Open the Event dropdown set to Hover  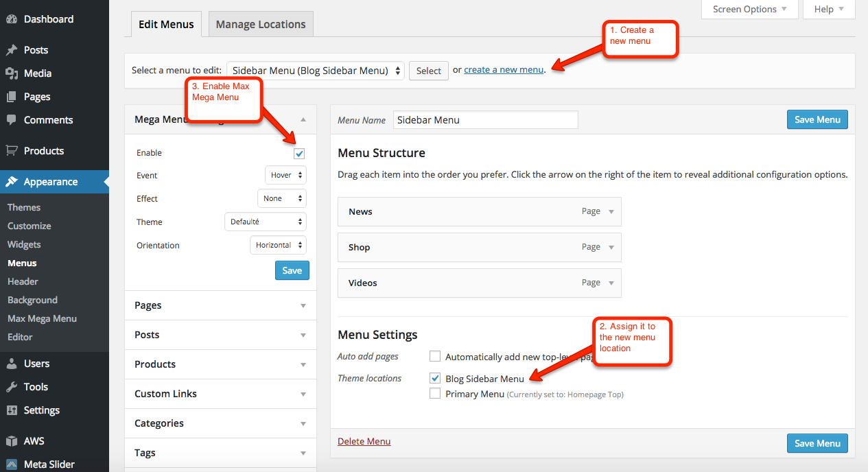[x=285, y=175]
